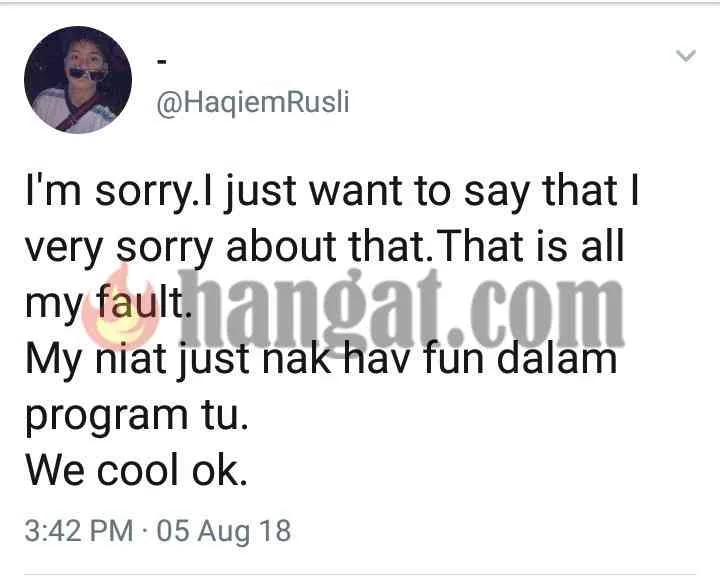This screenshot has width=720, height=586.
Task: Click the word "niat" in the tweet
Action: pos(130,358)
